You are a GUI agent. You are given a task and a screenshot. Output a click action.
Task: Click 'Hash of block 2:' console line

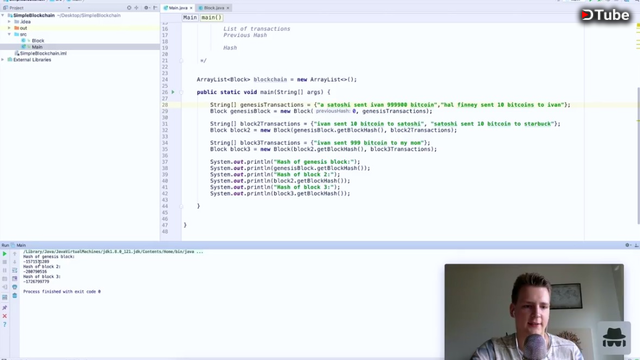[x=42, y=267]
